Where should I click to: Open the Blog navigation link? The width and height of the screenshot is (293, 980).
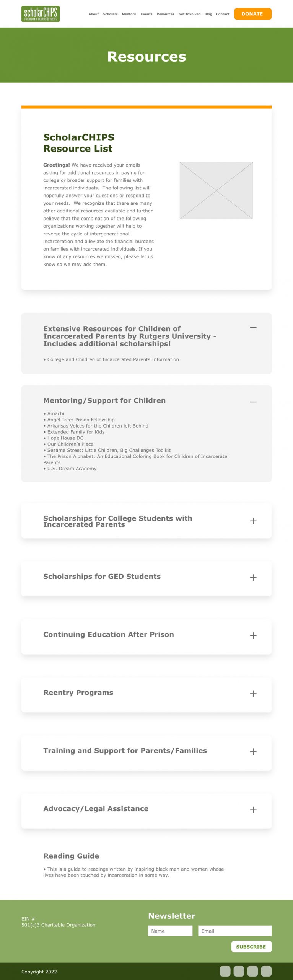click(208, 14)
